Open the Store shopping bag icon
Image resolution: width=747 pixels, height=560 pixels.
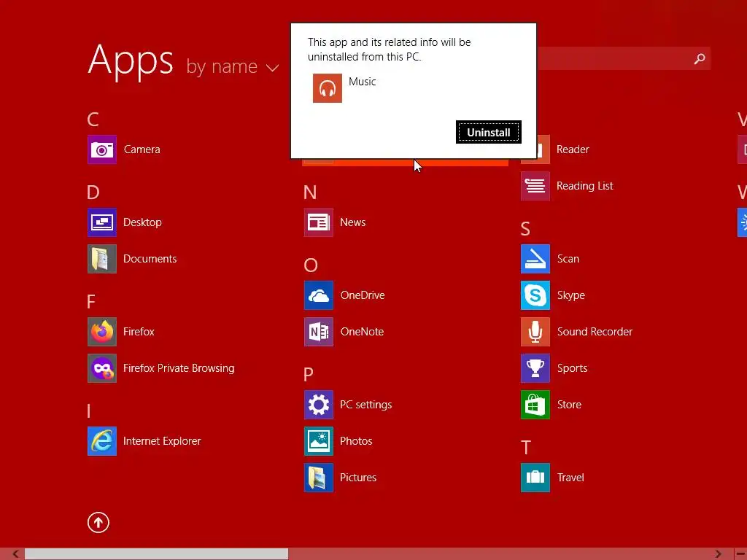(x=535, y=405)
